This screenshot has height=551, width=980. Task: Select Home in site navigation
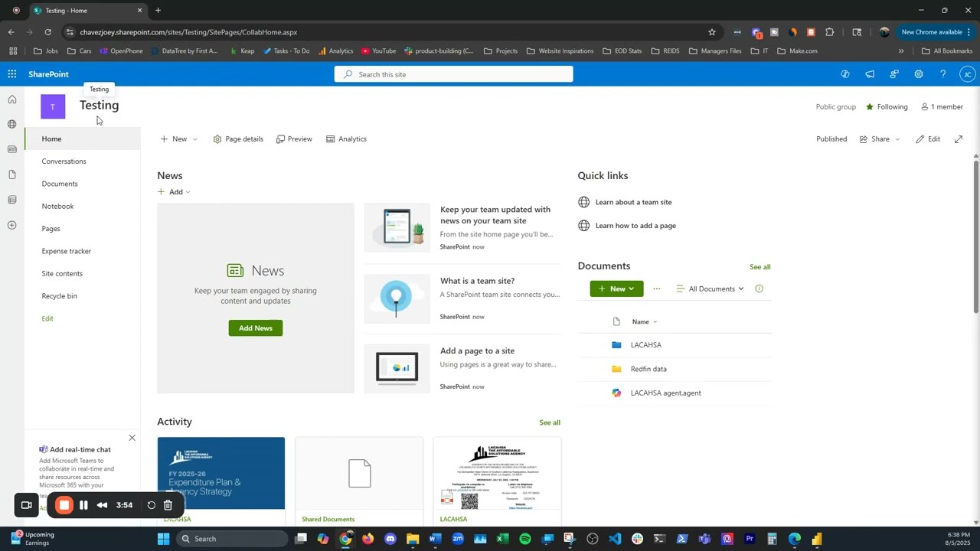[x=83, y=139]
